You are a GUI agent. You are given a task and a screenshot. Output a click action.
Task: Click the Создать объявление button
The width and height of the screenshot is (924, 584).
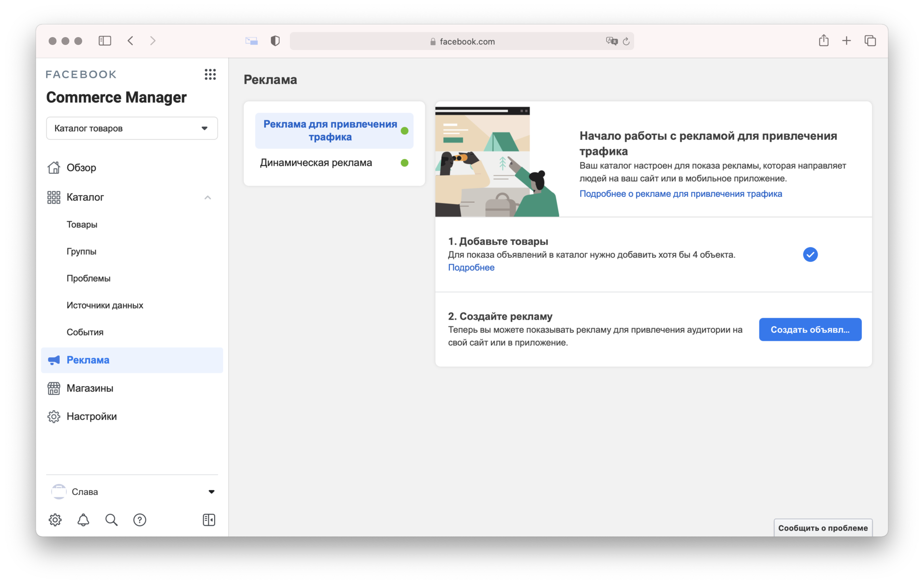[x=810, y=330]
